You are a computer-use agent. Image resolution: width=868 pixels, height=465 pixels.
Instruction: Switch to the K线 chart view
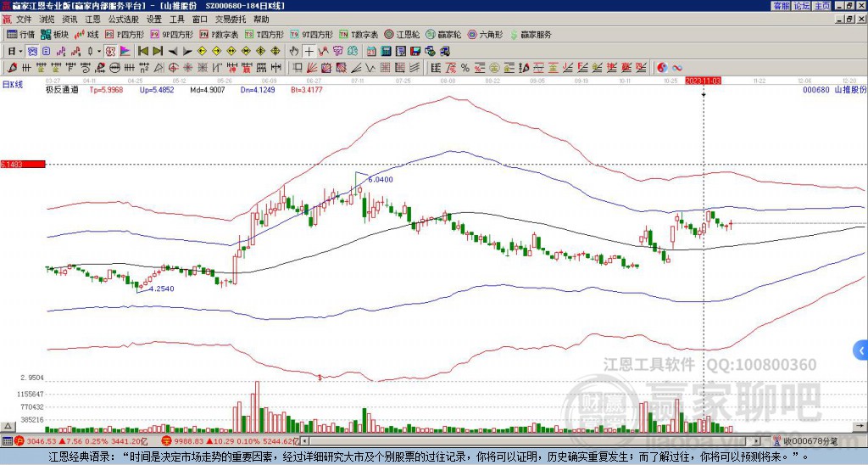tap(86, 34)
